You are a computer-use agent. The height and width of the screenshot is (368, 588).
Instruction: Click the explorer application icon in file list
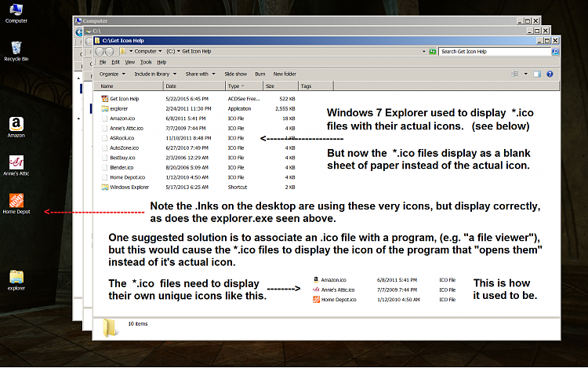click(x=104, y=108)
